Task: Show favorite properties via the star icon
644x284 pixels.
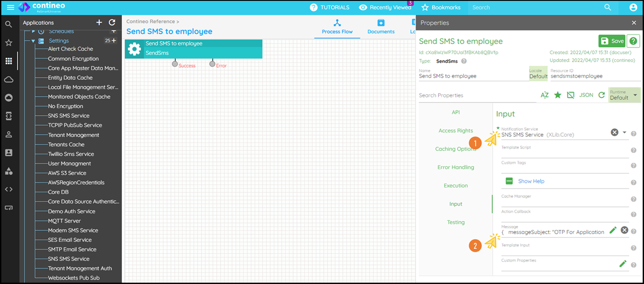Action: 558,94
